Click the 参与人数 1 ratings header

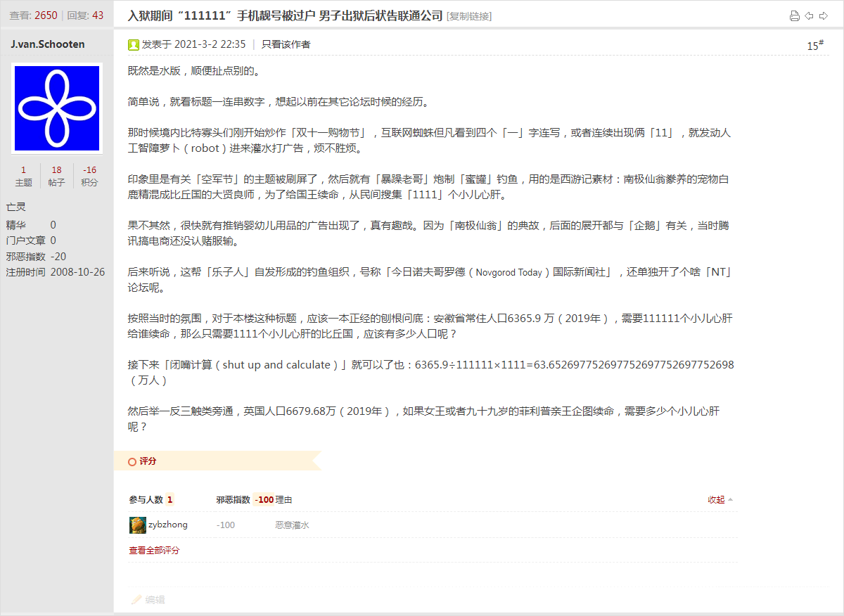click(151, 500)
